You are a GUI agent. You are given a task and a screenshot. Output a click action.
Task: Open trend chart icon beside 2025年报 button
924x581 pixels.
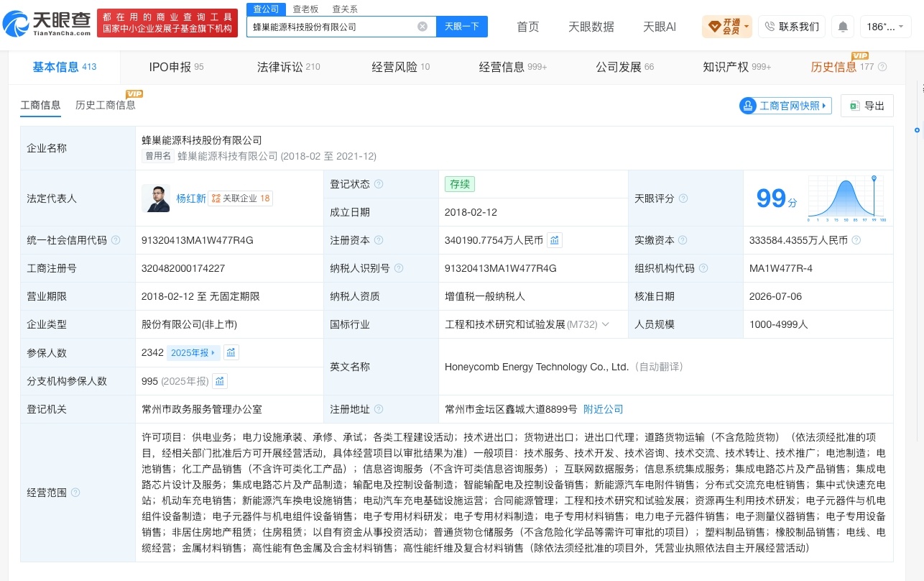(x=231, y=352)
